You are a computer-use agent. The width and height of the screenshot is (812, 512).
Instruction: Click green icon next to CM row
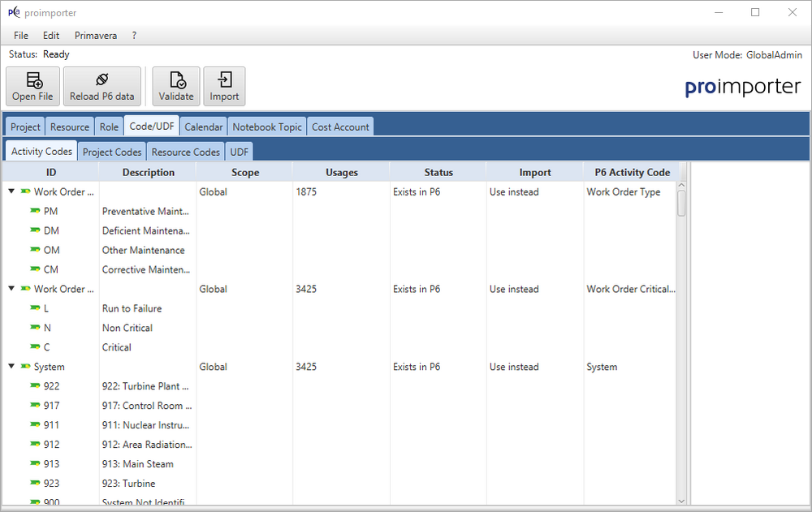[x=35, y=269]
